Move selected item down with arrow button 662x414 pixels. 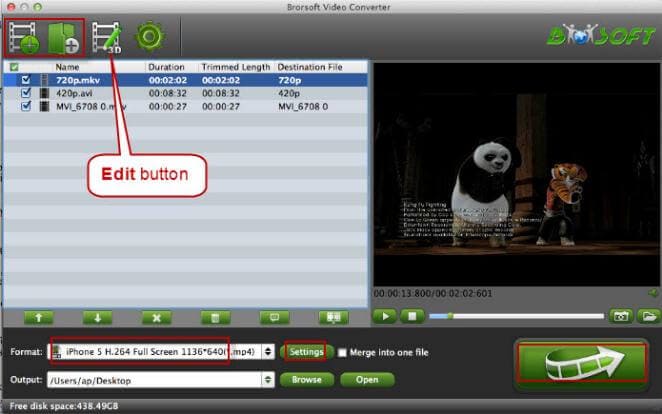[x=98, y=317]
